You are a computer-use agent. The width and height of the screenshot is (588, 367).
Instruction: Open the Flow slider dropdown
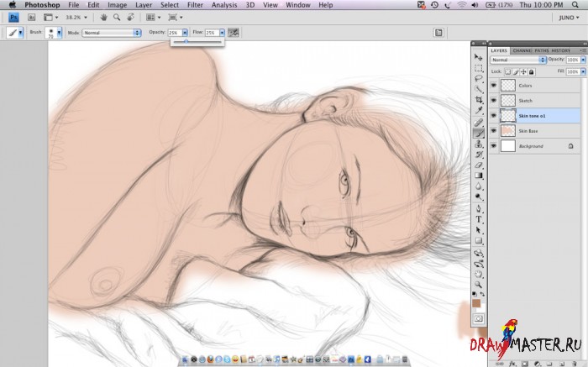coord(222,33)
